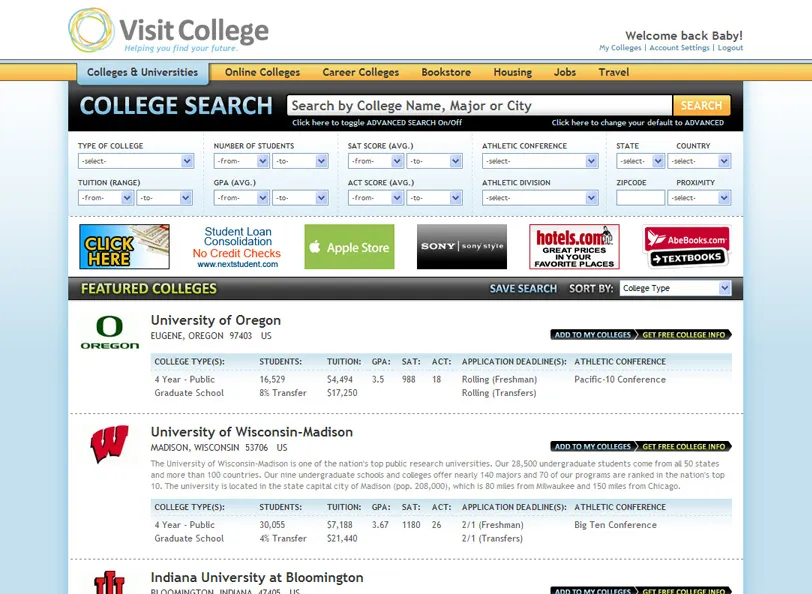Open the Jobs tab
The image size is (812, 594).
[565, 73]
